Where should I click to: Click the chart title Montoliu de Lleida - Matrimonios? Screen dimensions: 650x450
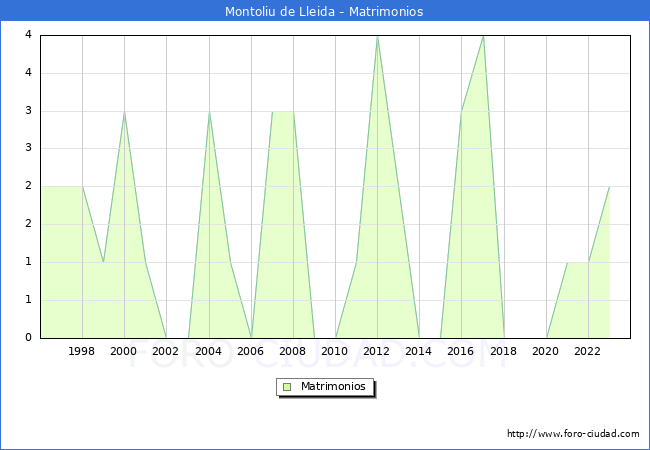(x=324, y=11)
